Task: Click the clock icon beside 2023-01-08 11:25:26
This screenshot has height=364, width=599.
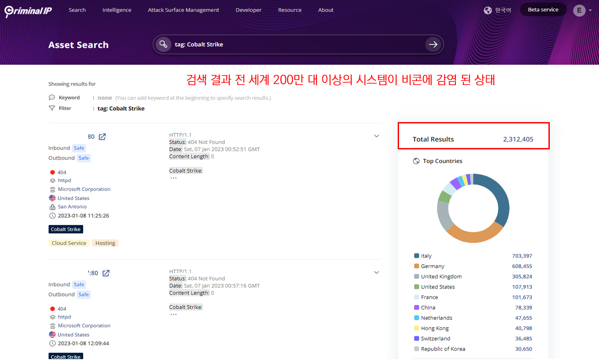Action: (52, 216)
